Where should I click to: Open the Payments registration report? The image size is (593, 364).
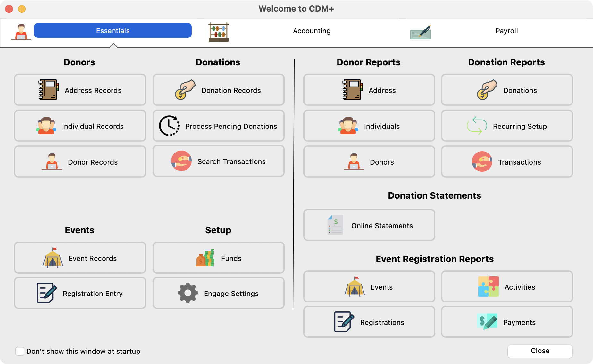point(506,322)
